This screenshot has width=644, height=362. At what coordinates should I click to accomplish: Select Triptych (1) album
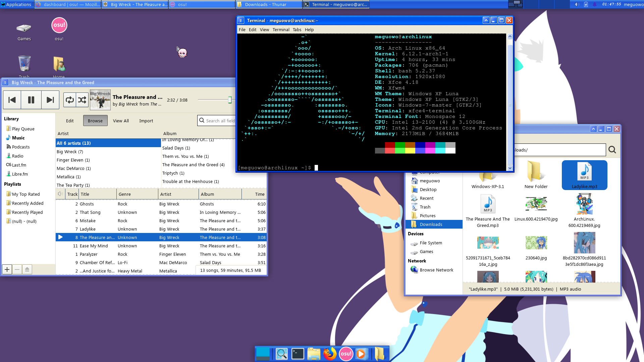198,173
